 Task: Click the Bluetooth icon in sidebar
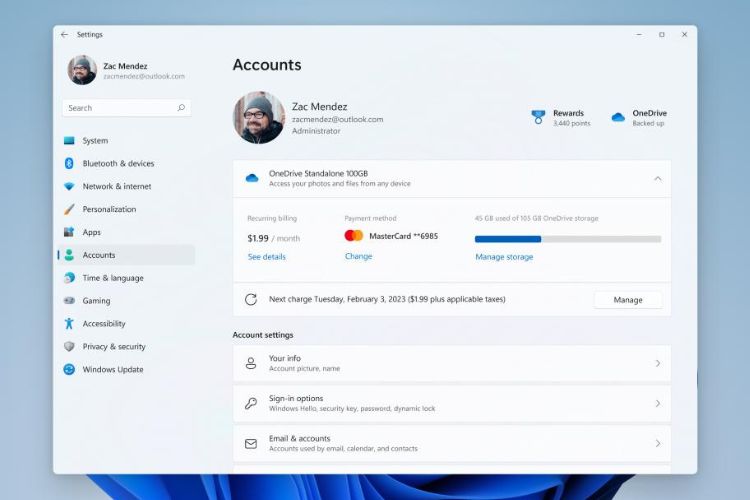(69, 163)
